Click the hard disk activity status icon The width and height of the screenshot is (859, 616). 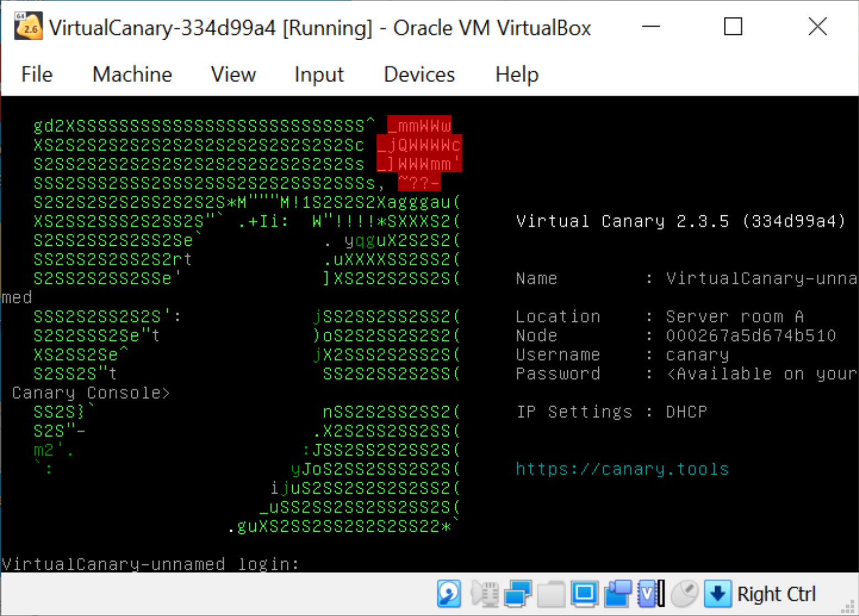[449, 594]
